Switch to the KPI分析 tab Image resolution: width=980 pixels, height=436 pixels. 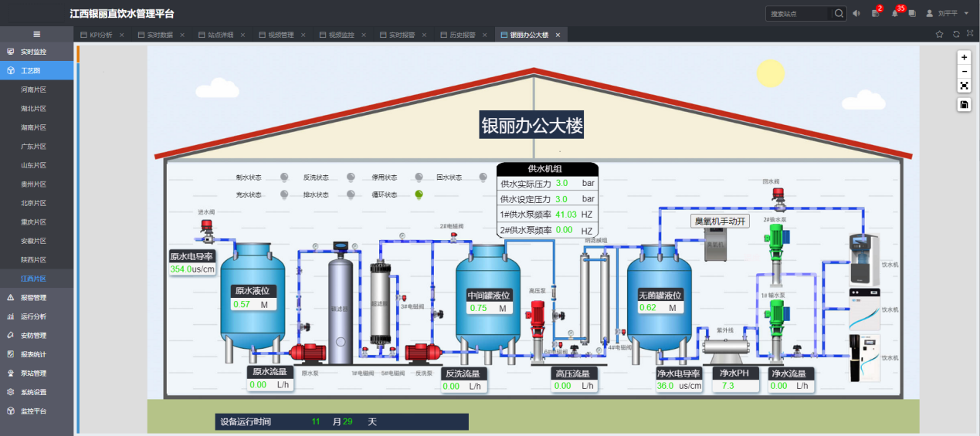[100, 35]
